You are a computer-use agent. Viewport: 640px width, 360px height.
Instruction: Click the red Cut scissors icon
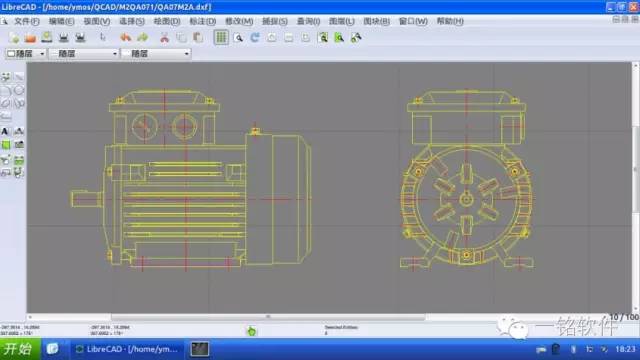click(x=164, y=38)
